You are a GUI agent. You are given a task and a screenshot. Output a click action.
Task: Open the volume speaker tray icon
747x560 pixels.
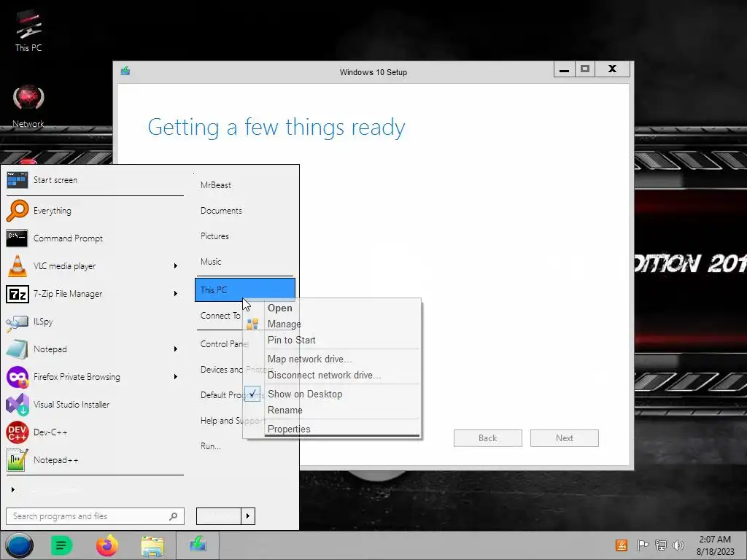point(678,545)
